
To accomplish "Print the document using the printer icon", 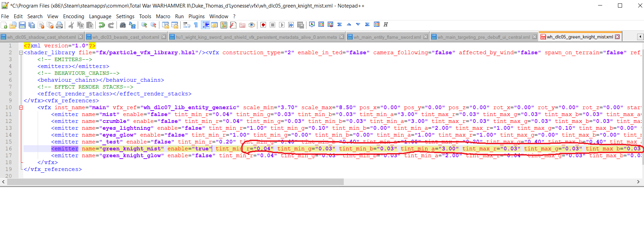I will coord(59,25).
